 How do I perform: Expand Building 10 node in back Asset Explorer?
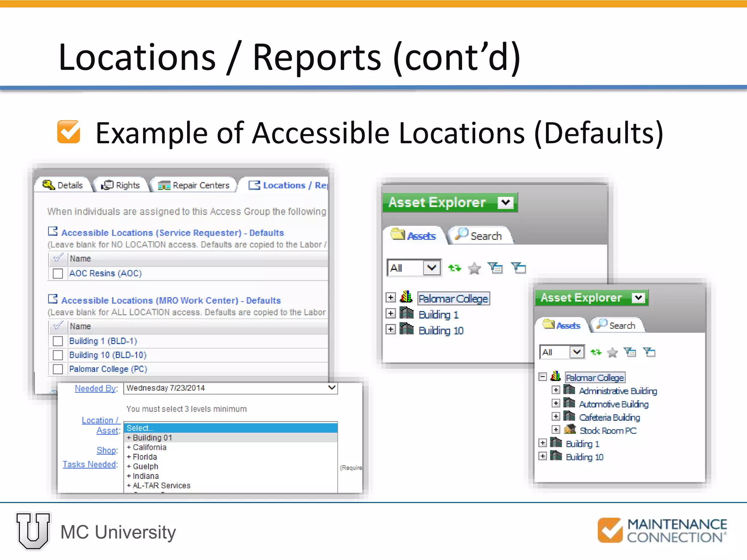click(391, 329)
